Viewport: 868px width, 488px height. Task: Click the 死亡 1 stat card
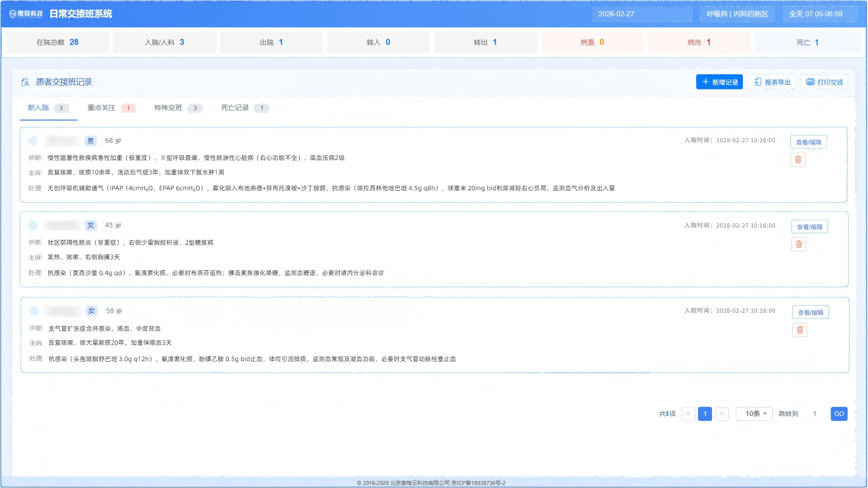pos(808,42)
